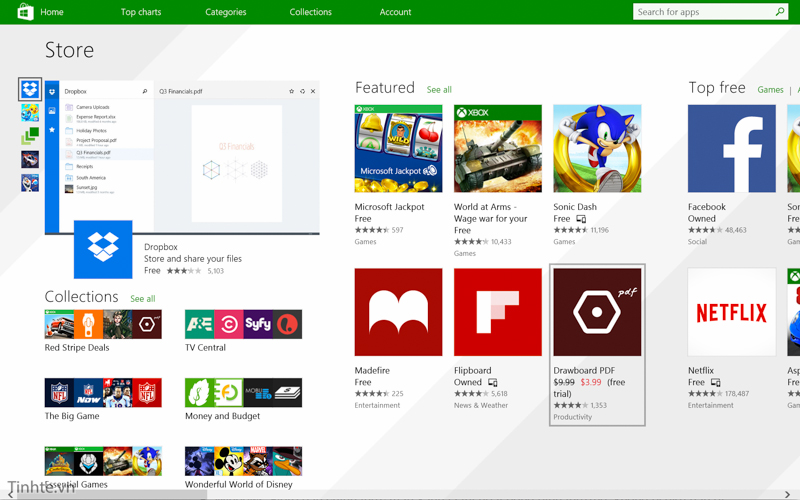Click the Store bag logo icon

(x=25, y=12)
